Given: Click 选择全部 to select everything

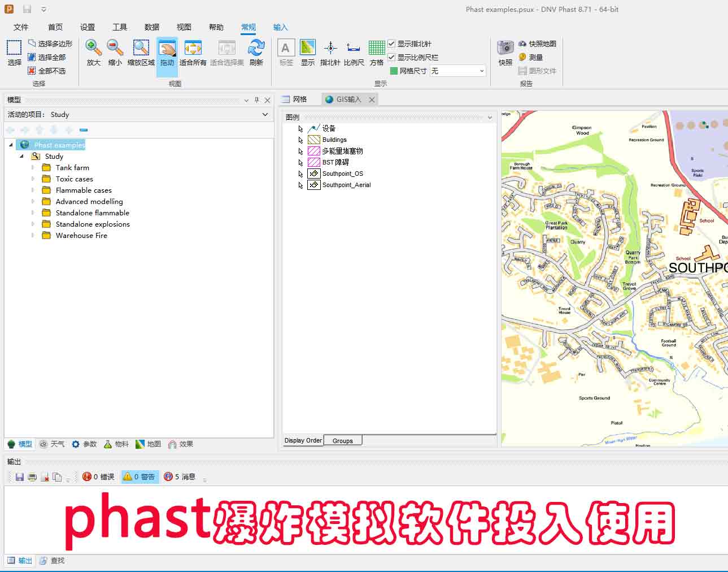Looking at the screenshot, I should click(47, 57).
